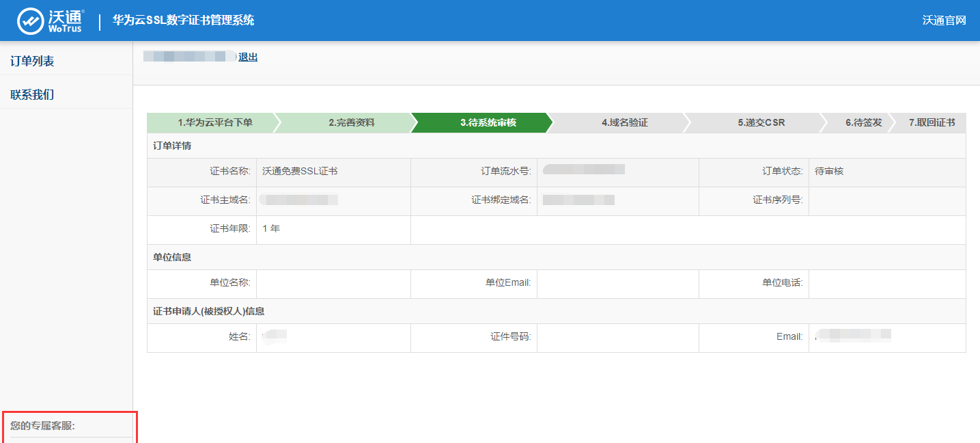Click the 待审核 order status value
Image resolution: width=980 pixels, height=443 pixels.
point(829,172)
